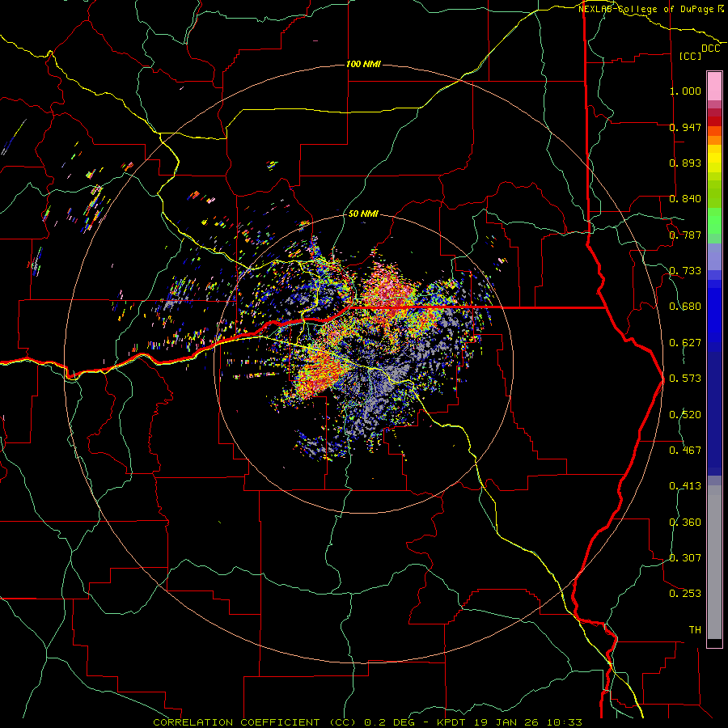Click the 0.520 value on the color scale

[685, 415]
